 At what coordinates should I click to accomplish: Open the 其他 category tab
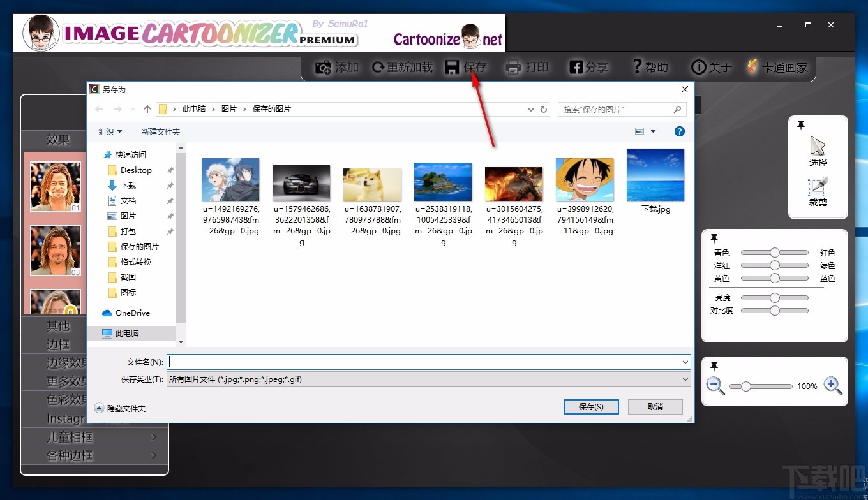pos(57,325)
